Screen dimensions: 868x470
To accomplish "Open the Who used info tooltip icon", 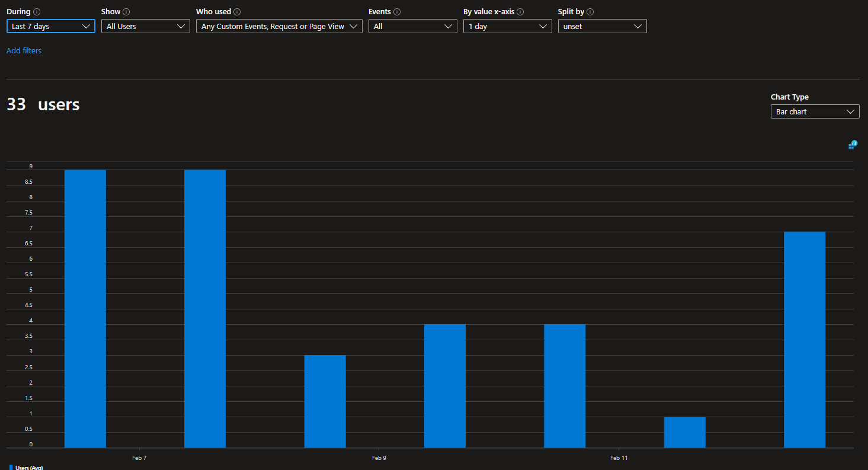I will (237, 12).
